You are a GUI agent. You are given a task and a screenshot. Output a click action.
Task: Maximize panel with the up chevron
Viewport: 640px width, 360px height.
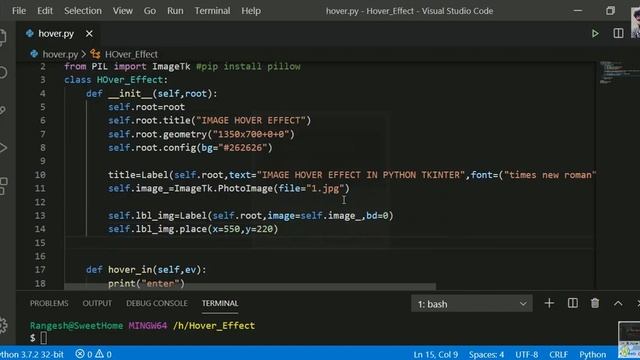(x=618, y=303)
